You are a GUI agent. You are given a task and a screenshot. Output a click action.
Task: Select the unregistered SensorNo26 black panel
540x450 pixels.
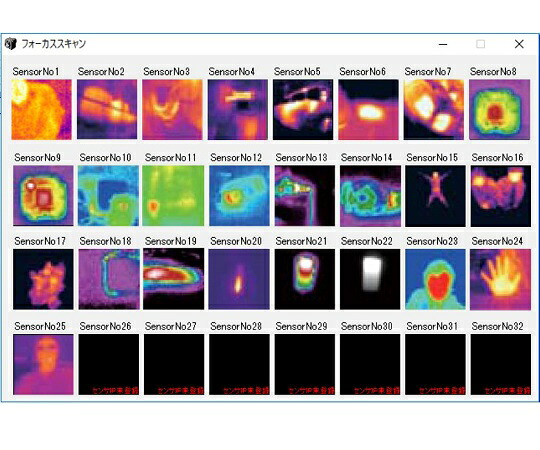108,364
